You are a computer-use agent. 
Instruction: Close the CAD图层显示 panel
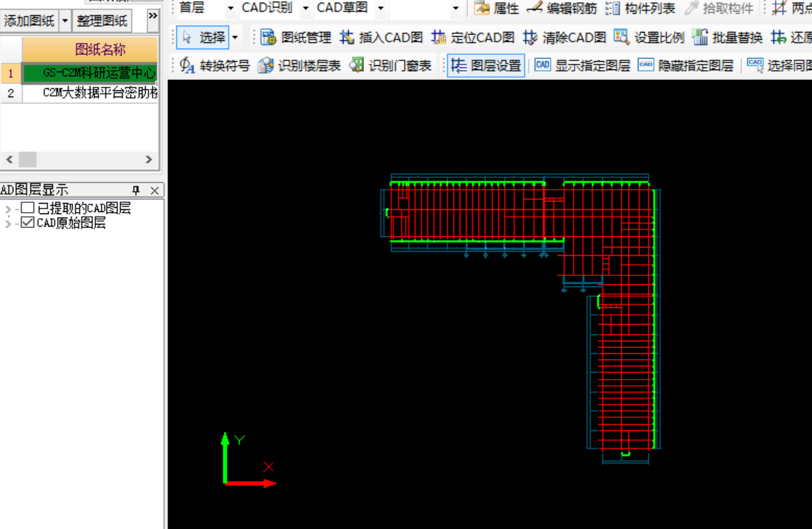pos(154,190)
